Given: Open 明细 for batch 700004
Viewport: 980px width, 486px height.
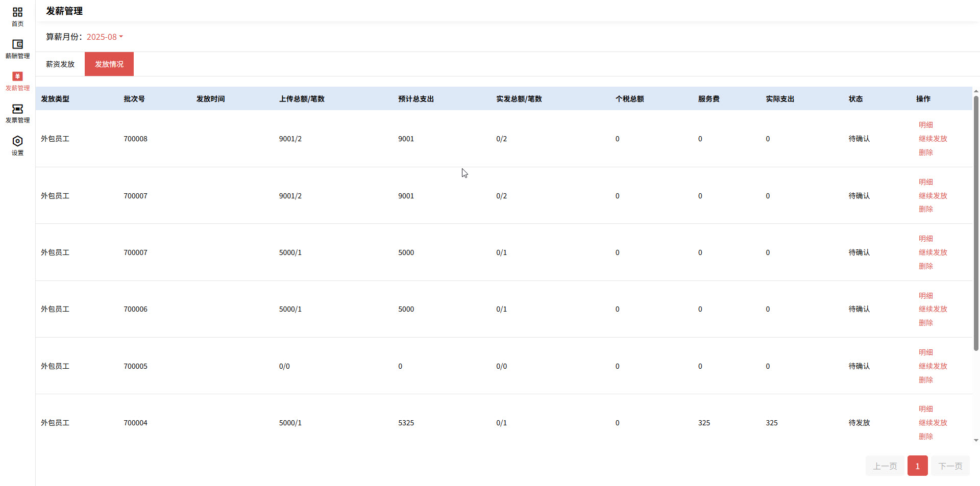Looking at the screenshot, I should click(925, 408).
